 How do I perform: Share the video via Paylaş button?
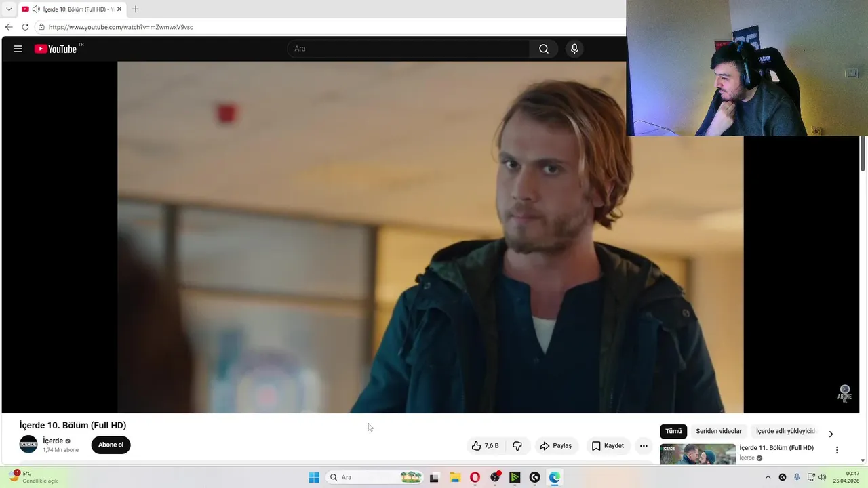click(555, 446)
